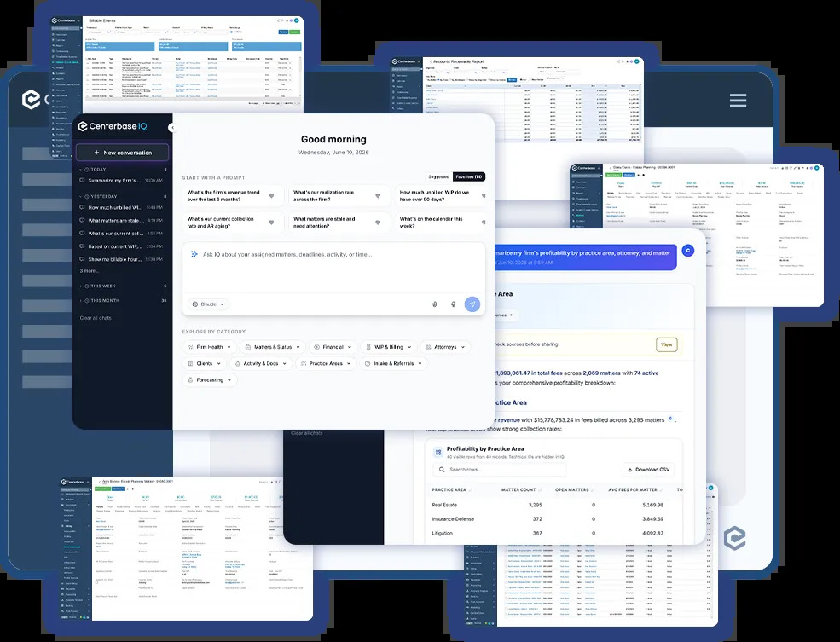This screenshot has height=642, width=840.
Task: Click the Centerbase IQ logo
Action: [113, 126]
